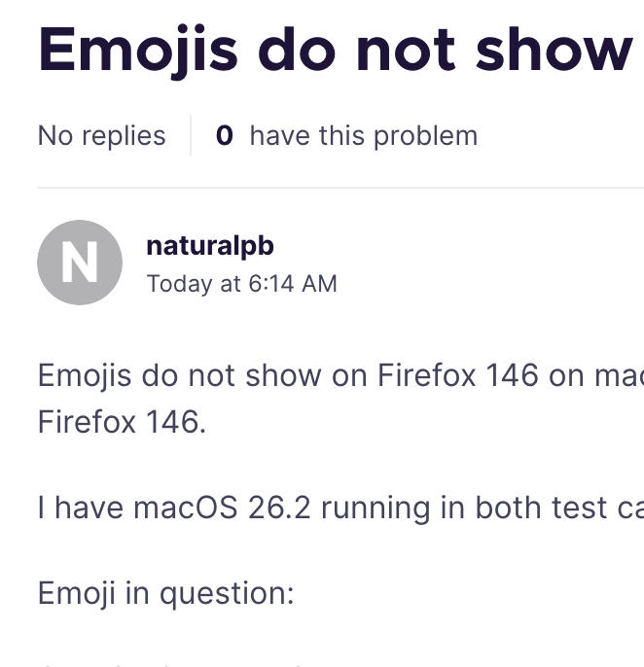The height and width of the screenshot is (667, 644).
Task: Click the gray N avatar icon
Action: pos(79,263)
